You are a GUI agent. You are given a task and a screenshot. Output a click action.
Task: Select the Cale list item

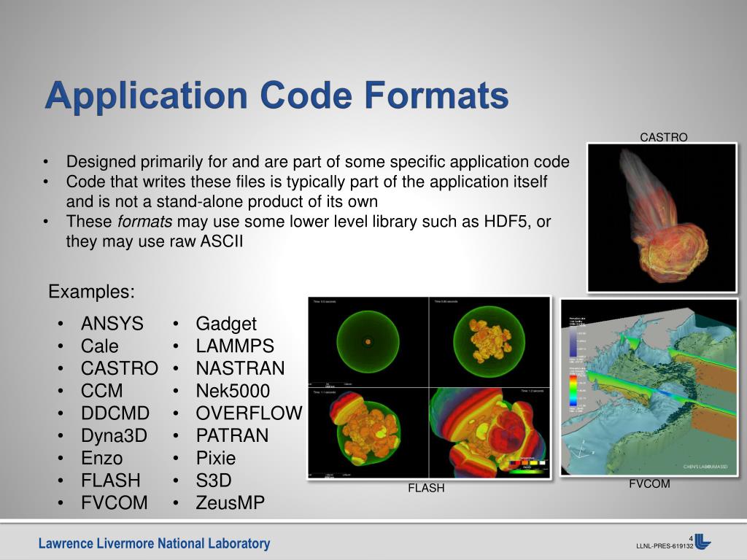pos(99,346)
